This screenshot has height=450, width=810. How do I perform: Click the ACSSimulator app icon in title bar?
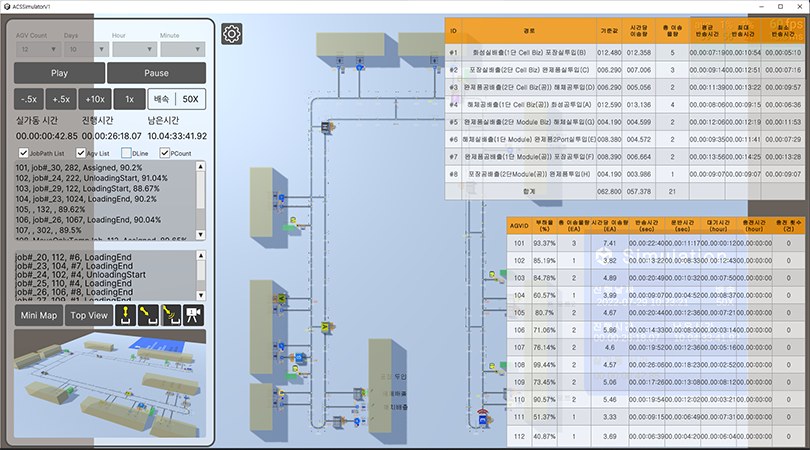(8, 7)
